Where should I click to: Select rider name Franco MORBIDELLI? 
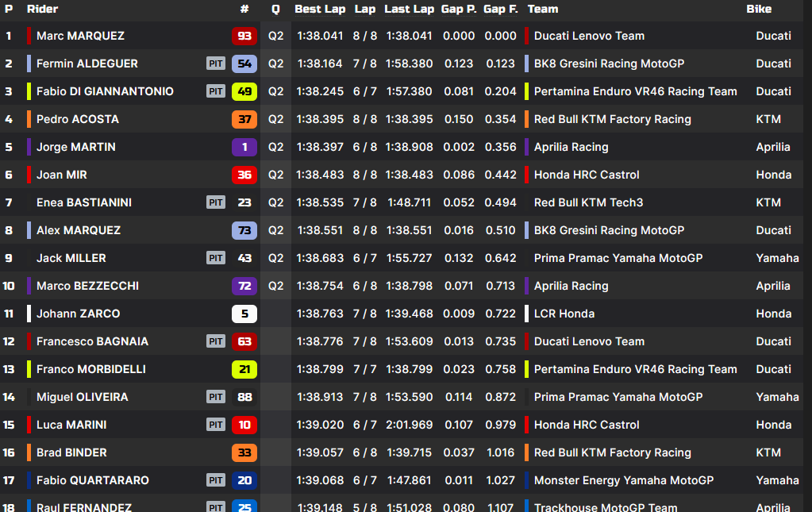click(x=91, y=369)
